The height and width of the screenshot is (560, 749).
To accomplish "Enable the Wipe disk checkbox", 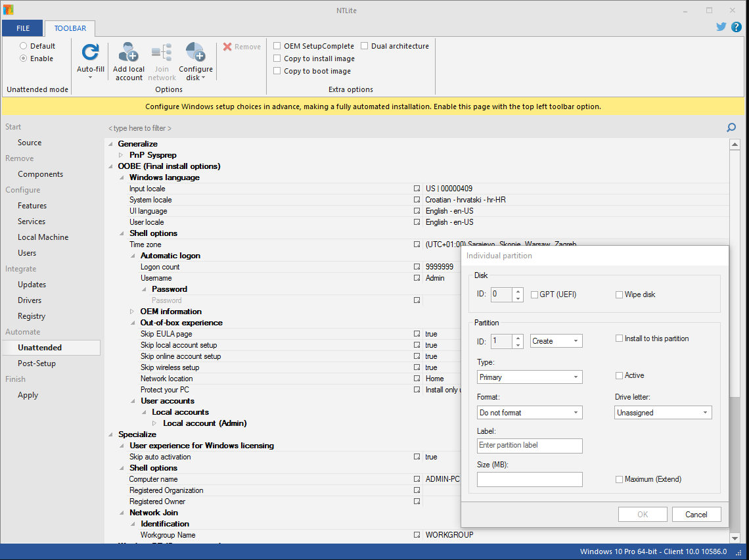I will click(619, 295).
